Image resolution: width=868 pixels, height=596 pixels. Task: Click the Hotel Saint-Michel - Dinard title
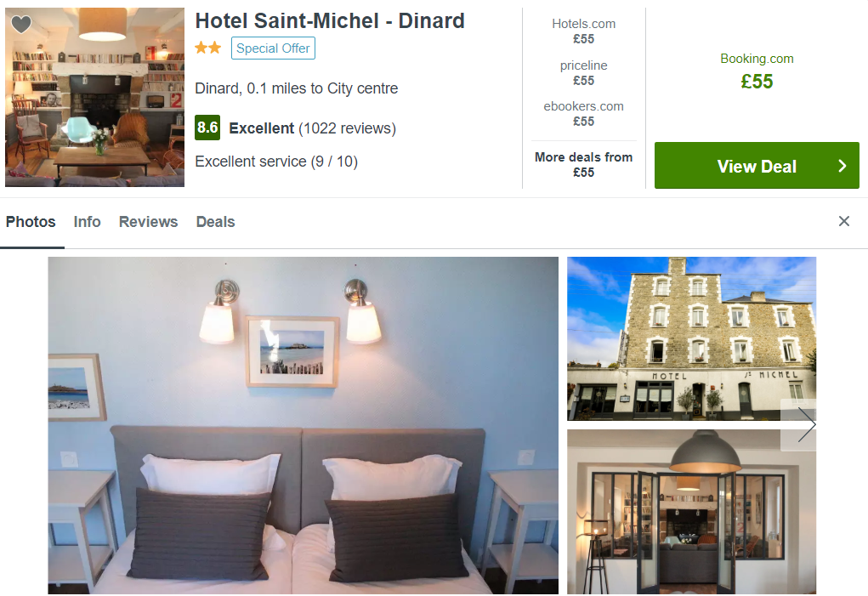[330, 21]
